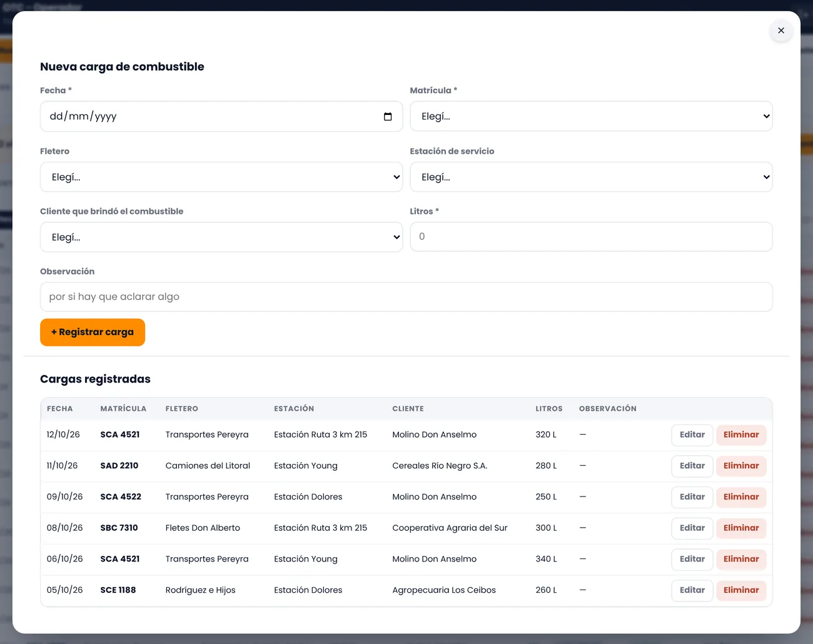Click the FLETERO column header

tap(182, 409)
